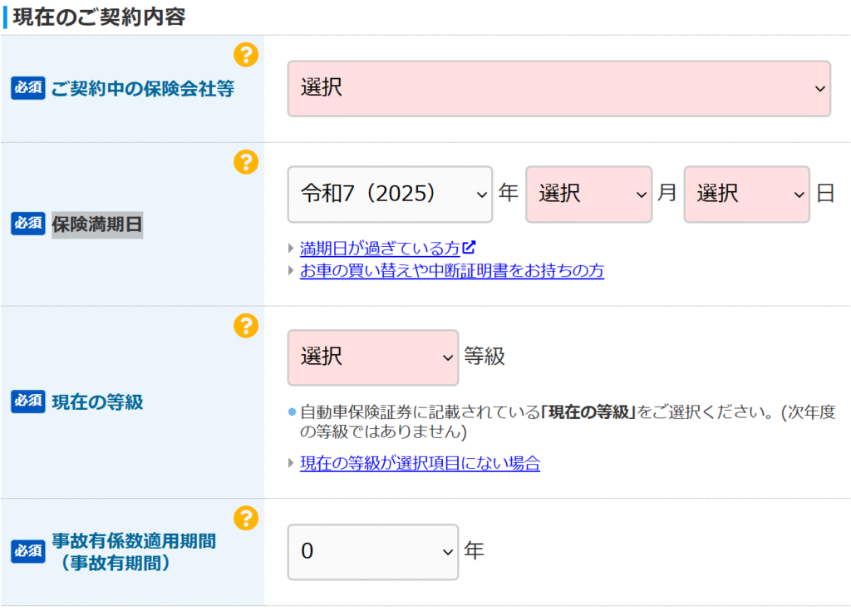The height and width of the screenshot is (616, 851).
Task: Open the accident period years dropdown
Action: 372,551
